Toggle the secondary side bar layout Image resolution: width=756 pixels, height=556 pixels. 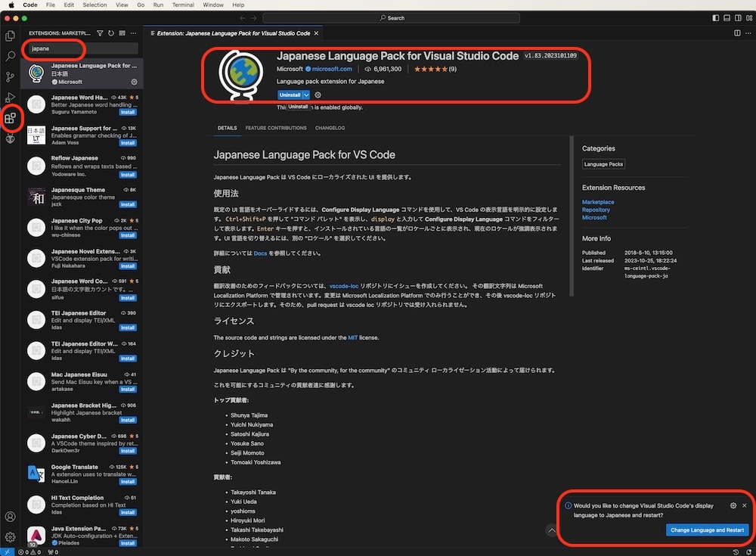(737, 17)
